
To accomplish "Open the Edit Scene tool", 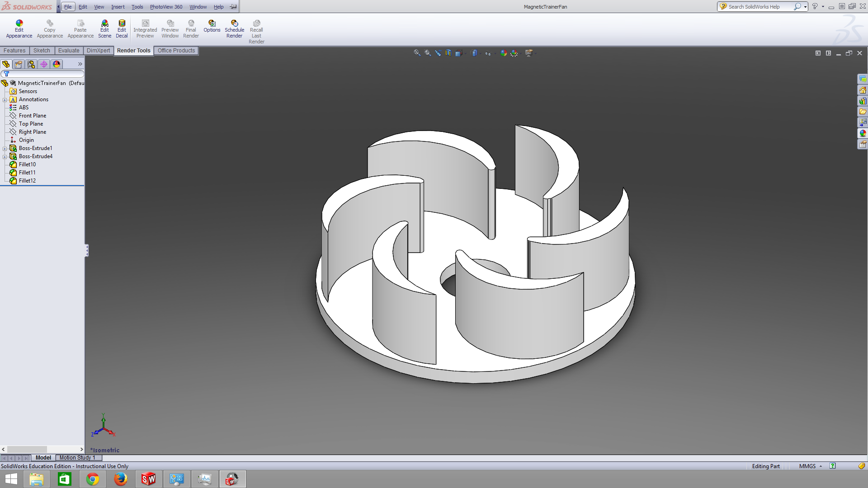I will click(x=104, y=29).
